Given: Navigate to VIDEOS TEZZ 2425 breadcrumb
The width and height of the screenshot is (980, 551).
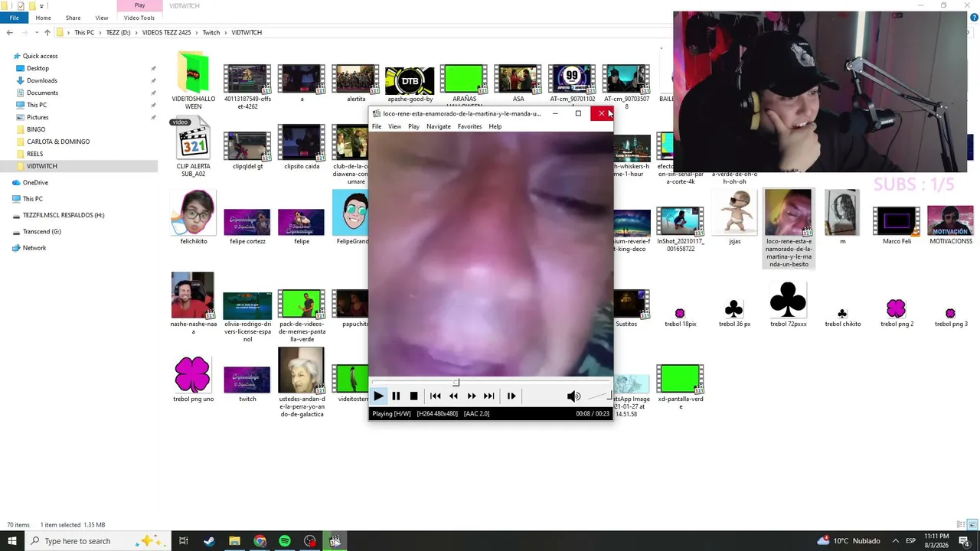Looking at the screenshot, I should click(166, 32).
